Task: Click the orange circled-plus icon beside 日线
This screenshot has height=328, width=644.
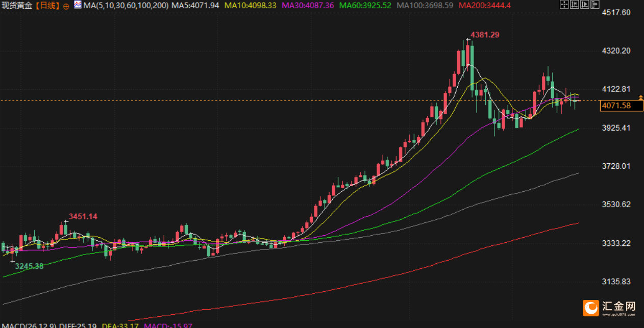Action: (66, 6)
